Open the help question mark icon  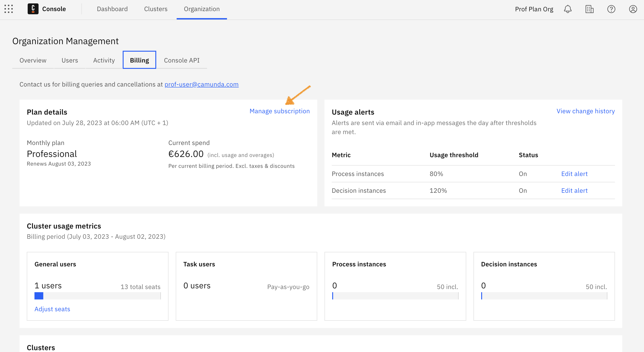click(611, 9)
